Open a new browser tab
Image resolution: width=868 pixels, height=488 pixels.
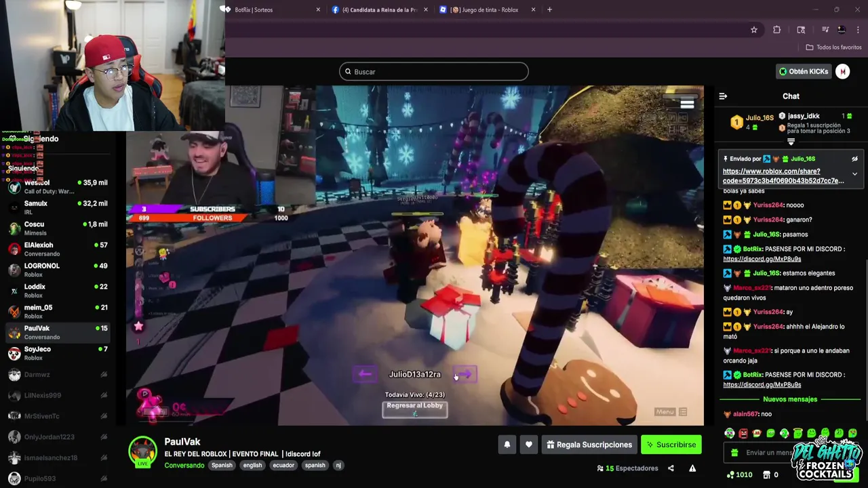[x=549, y=9]
